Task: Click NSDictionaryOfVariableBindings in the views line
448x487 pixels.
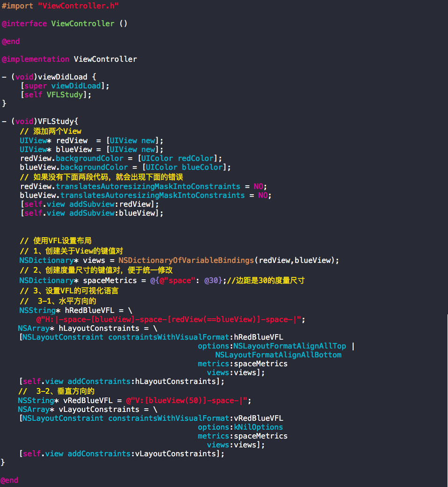Action: (186, 260)
